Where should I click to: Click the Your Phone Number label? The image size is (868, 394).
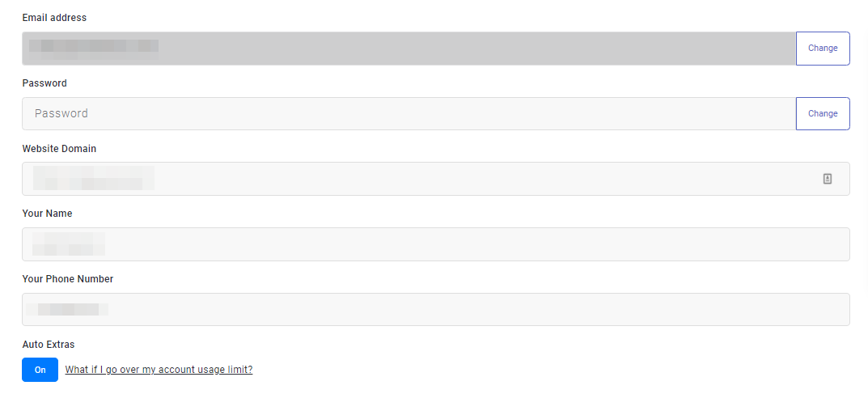[x=68, y=279]
